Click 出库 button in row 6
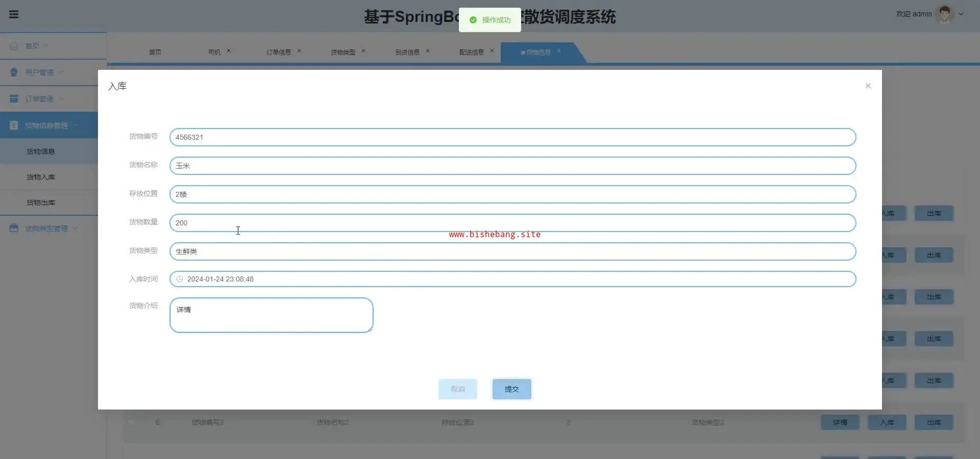 (x=934, y=422)
